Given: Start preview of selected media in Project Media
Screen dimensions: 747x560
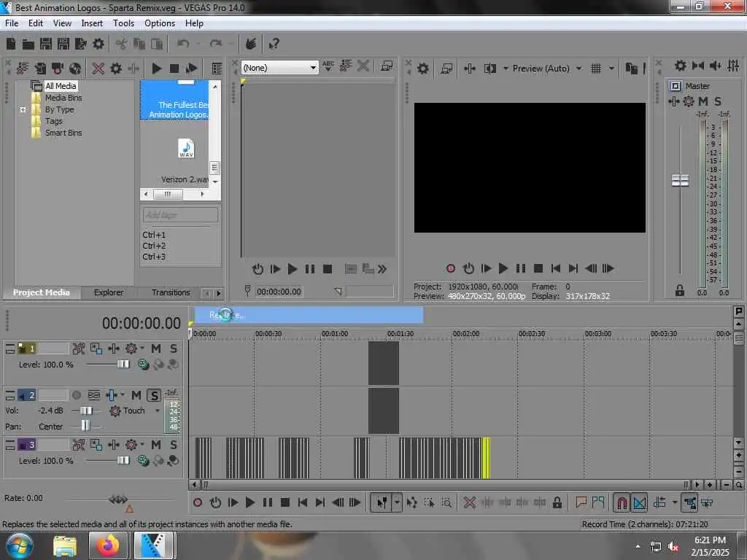Looking at the screenshot, I should [156, 69].
